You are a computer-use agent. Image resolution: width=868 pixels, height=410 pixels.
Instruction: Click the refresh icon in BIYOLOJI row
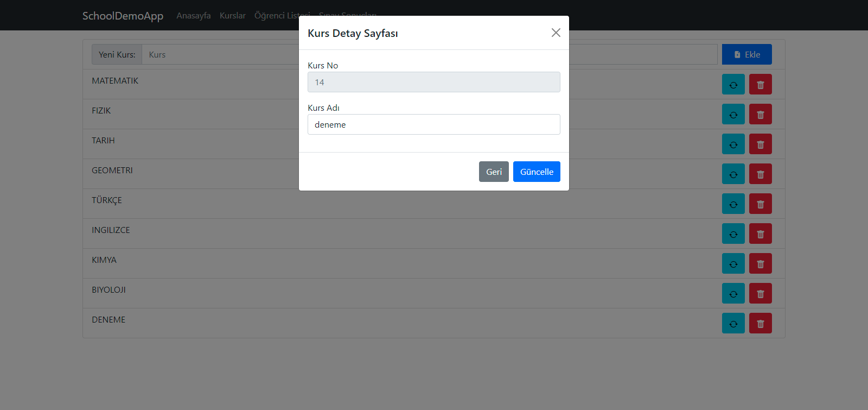tap(733, 293)
